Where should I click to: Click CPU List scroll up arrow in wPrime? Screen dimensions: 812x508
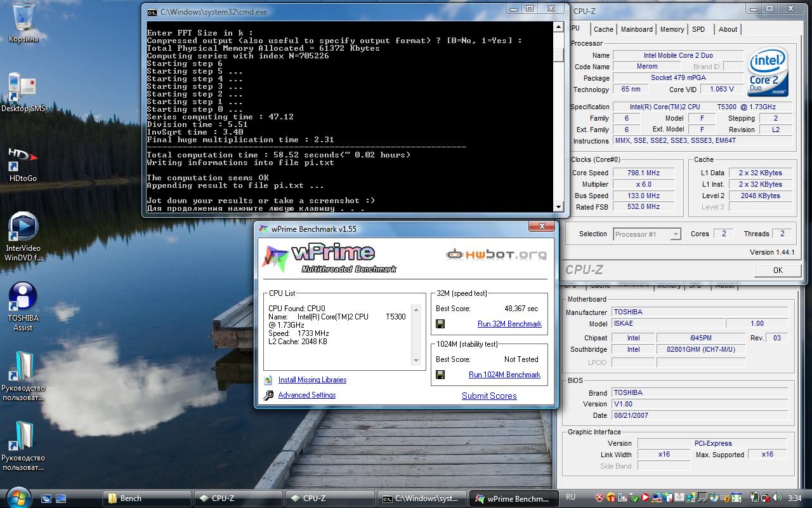pos(417,309)
